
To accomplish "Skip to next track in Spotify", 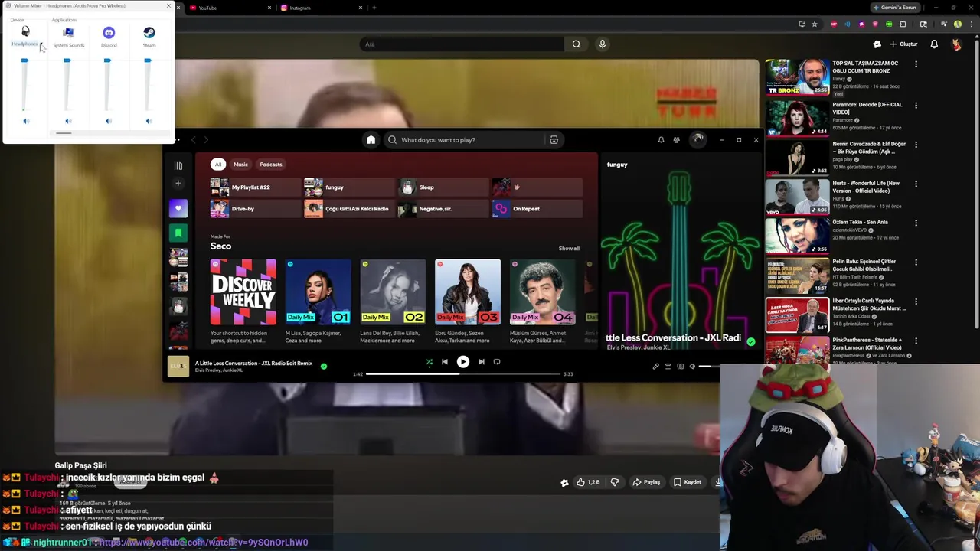I will 481,362.
